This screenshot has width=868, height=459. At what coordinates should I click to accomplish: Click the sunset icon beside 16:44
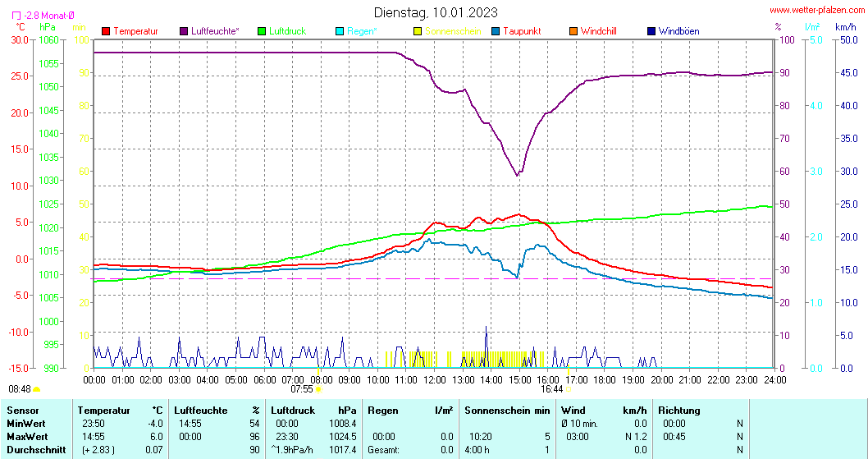pos(569,389)
